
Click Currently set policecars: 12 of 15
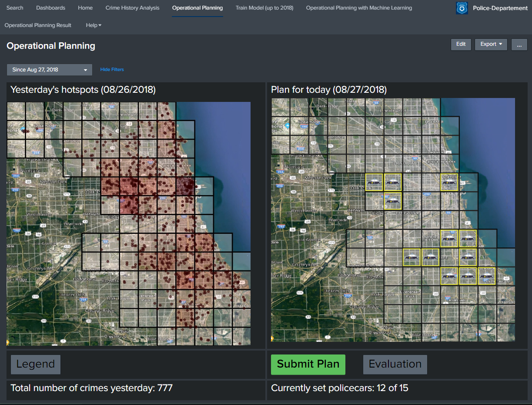pyautogui.click(x=340, y=388)
